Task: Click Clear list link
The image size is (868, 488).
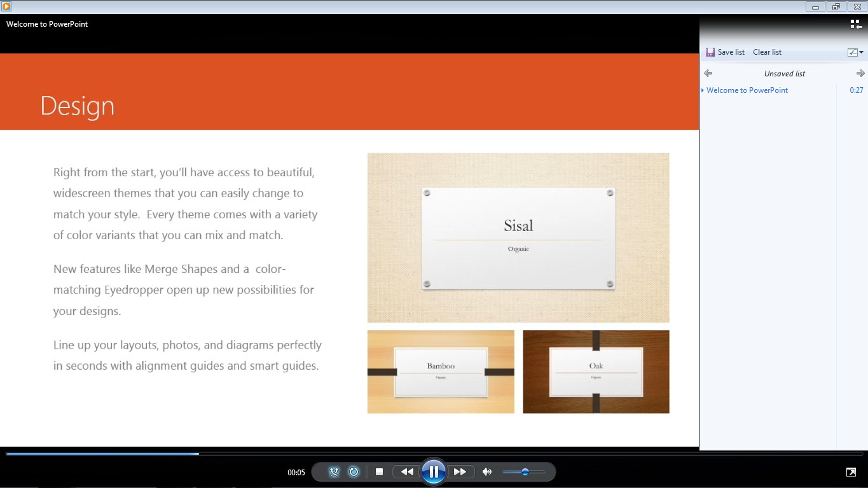Action: (767, 52)
